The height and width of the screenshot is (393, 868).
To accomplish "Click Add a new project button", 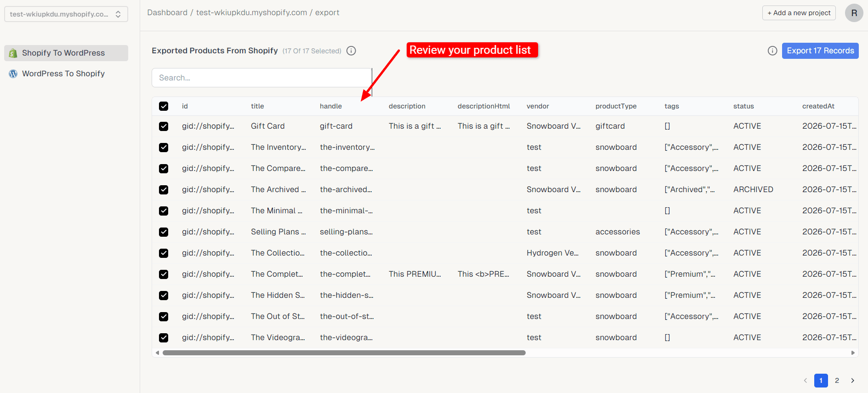I will coord(799,13).
